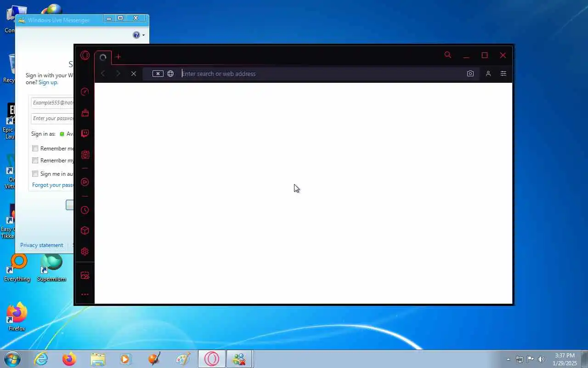Screen dimensions: 588x368
Task: Open the Sign in as status dropdown
Action: click(x=67, y=134)
